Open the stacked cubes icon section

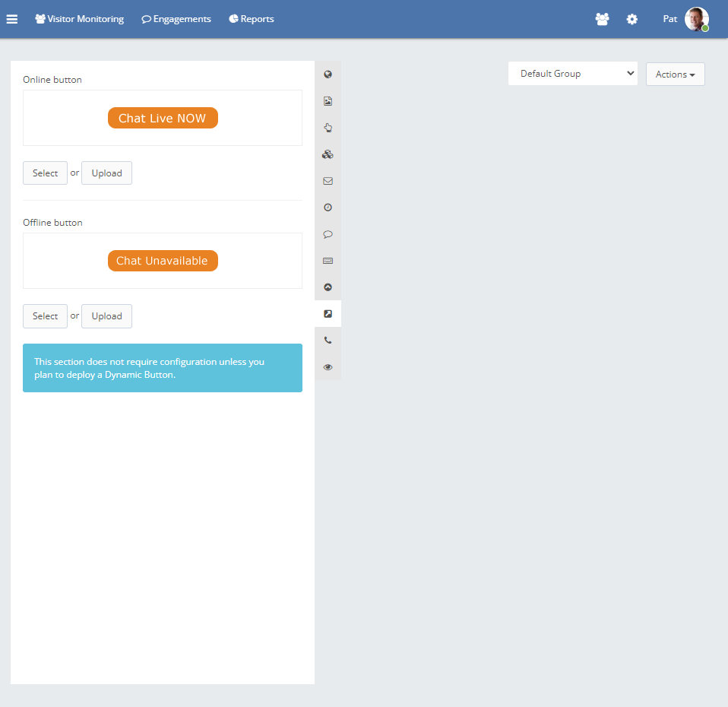click(328, 154)
